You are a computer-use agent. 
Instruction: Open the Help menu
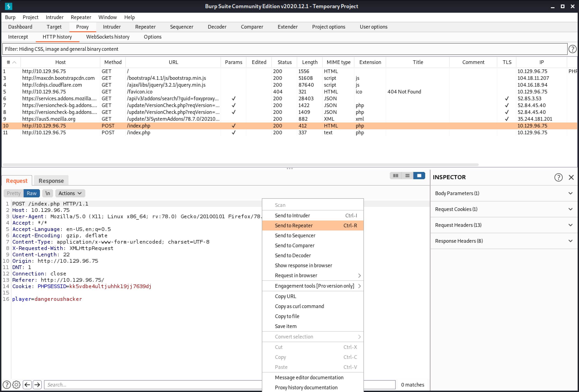130,17
